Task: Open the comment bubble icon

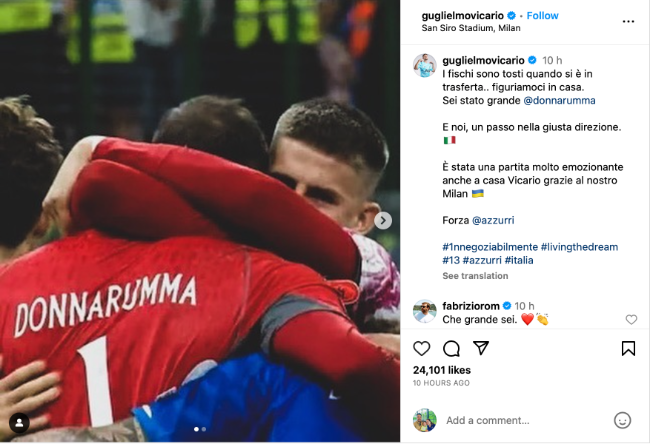Action: pos(451,349)
